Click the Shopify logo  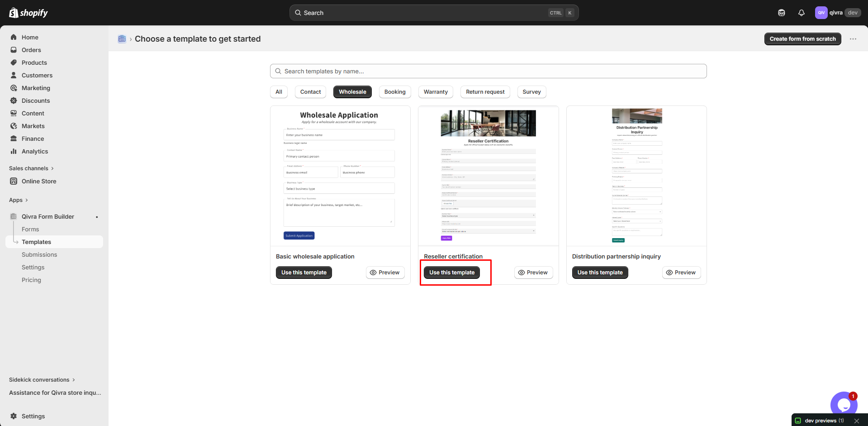point(28,13)
